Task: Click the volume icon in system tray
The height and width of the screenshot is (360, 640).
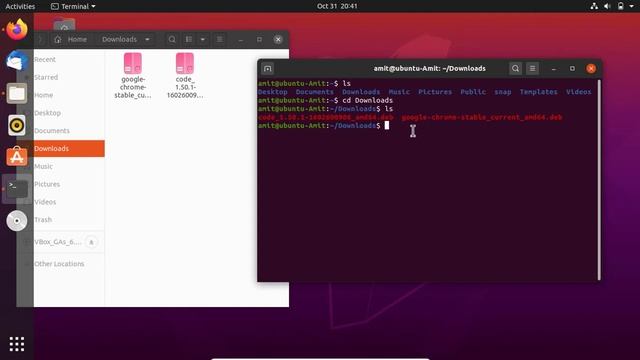Action: [x=607, y=6]
